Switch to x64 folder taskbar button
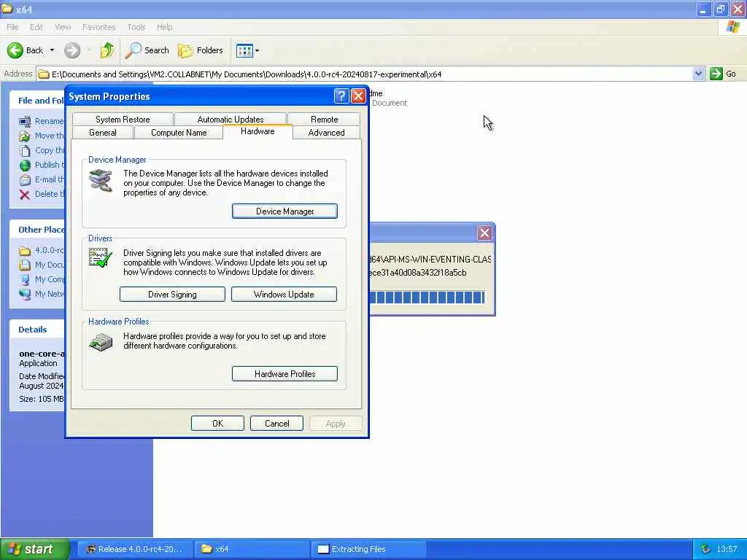 click(x=252, y=549)
